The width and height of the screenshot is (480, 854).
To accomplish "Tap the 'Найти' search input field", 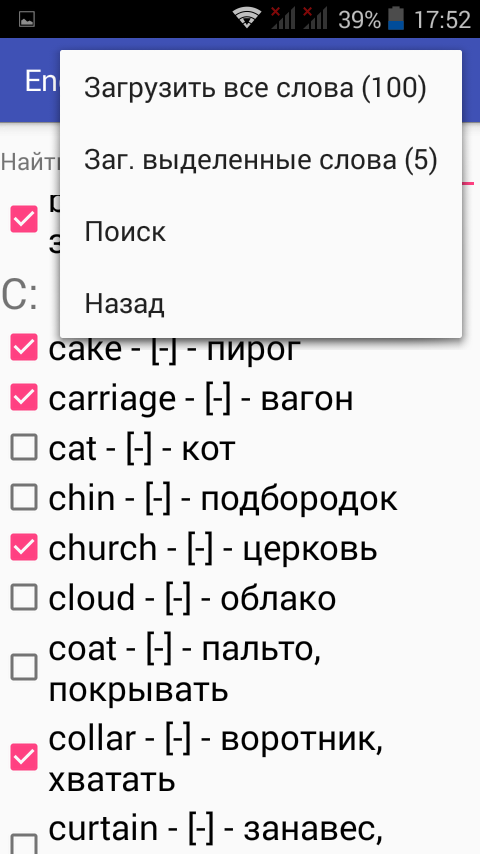I will click(x=238, y=162).
